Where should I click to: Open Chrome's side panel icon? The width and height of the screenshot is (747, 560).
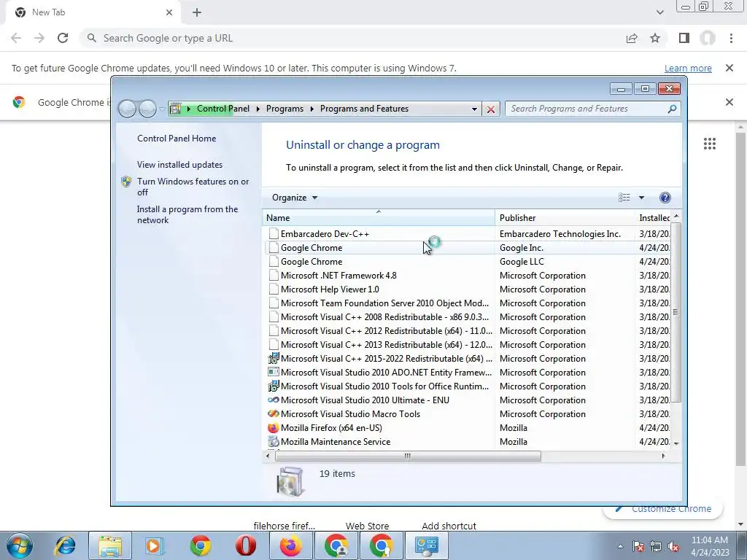point(684,38)
